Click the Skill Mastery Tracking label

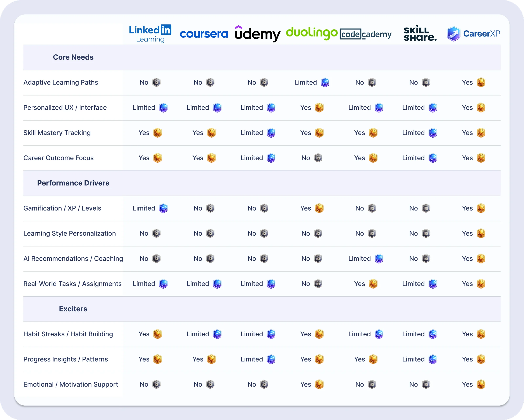click(57, 133)
